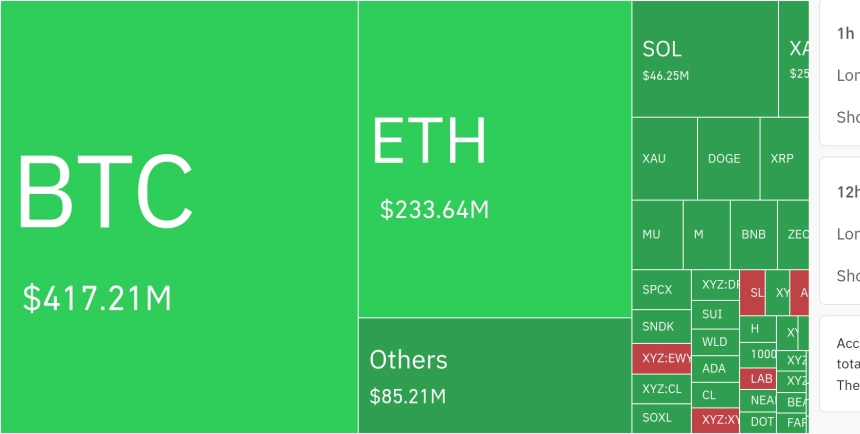Image resolution: width=860 pixels, height=434 pixels.
Task: Click the SPCX tile
Action: click(x=661, y=290)
